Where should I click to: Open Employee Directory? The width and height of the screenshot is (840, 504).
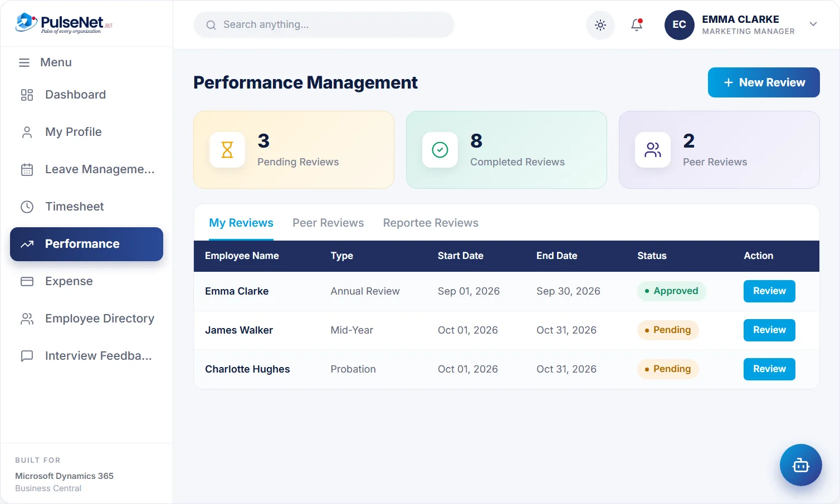tap(86, 319)
